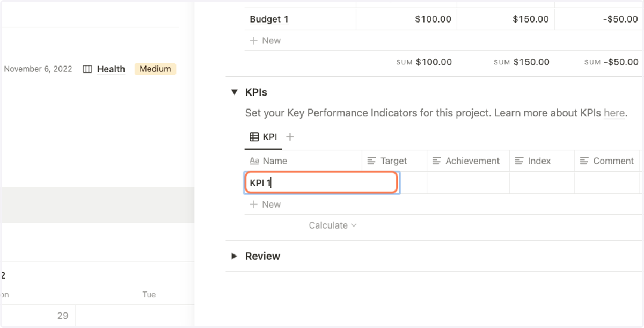Screen dimensions: 644x328
Task: Add a new row under Budget 1
Action: (265, 41)
